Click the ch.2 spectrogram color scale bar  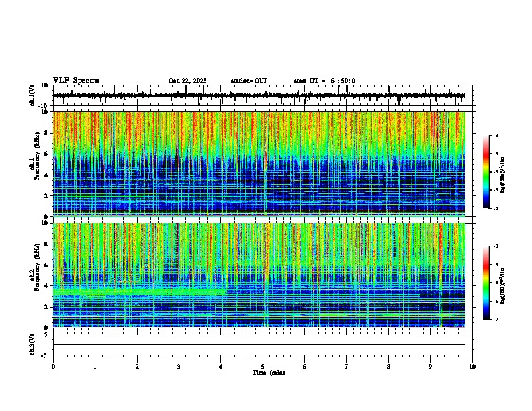pos(486,283)
